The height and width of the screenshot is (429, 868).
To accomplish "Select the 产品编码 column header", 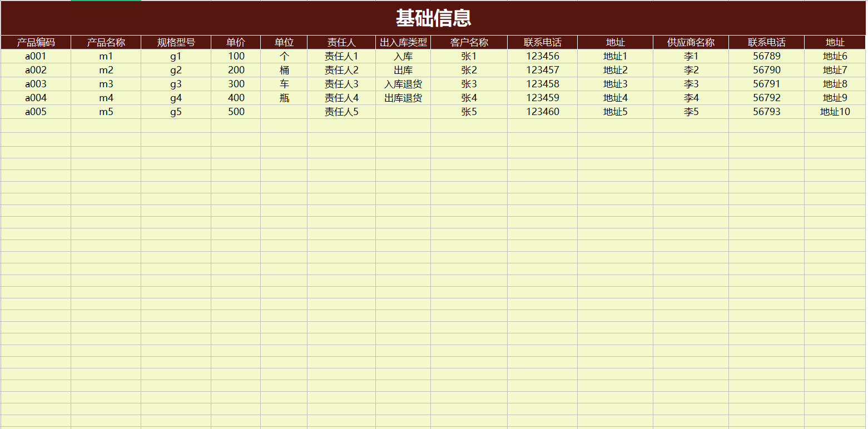I will pyautogui.click(x=36, y=42).
